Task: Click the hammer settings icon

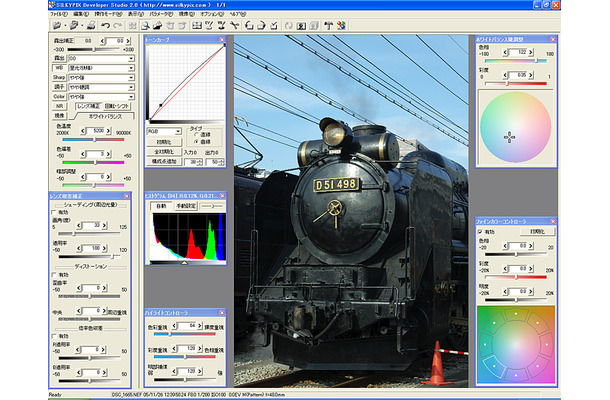Action: [329, 26]
